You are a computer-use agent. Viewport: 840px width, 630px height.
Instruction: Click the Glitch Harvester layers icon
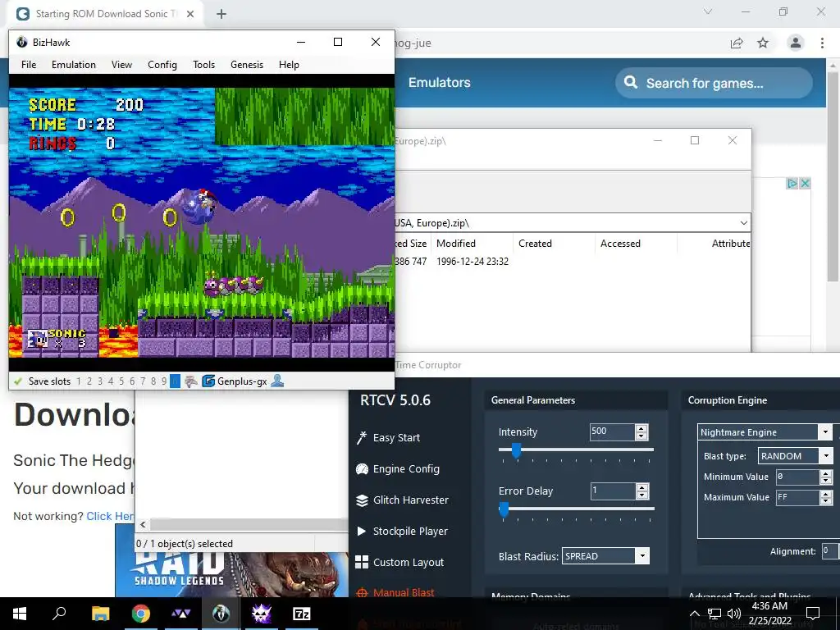[x=362, y=500]
